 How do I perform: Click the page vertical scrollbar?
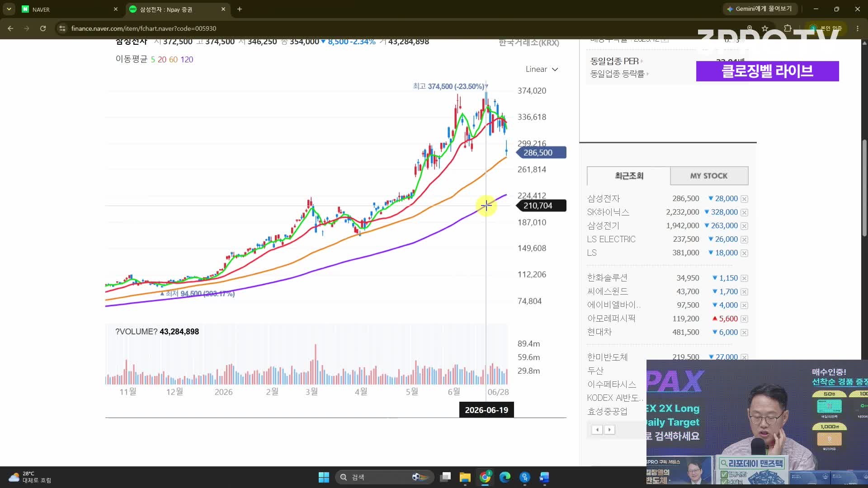tap(864, 188)
